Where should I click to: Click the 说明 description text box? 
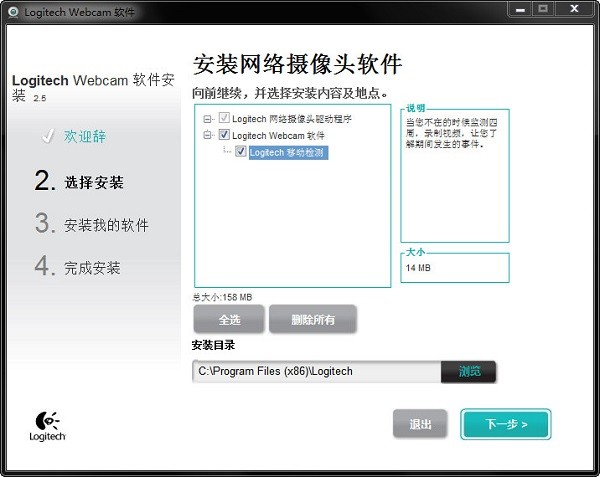click(455, 176)
